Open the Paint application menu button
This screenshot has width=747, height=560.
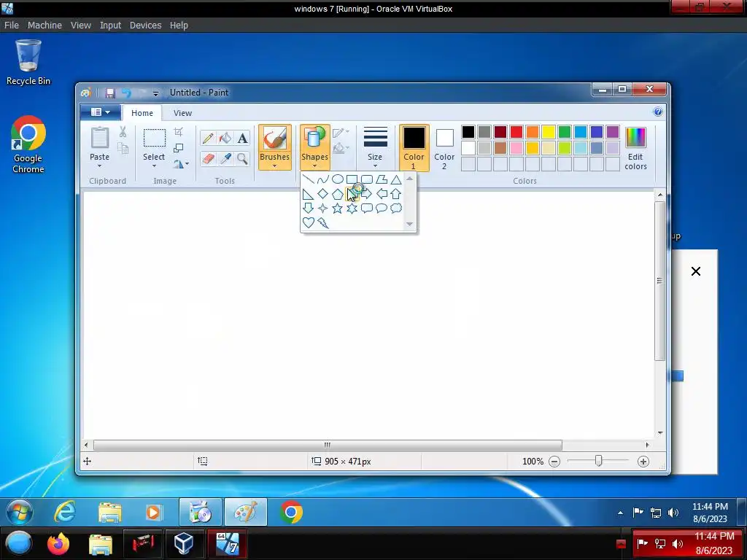pos(100,112)
